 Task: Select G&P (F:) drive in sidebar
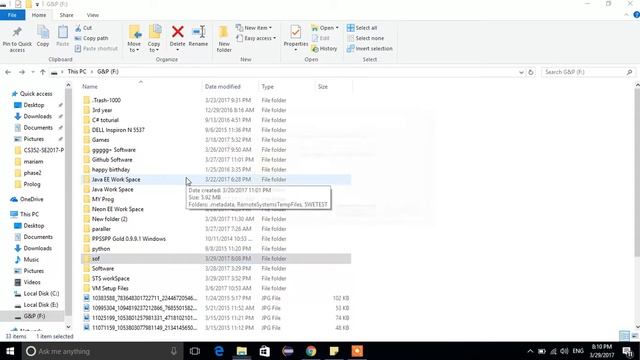[34, 316]
